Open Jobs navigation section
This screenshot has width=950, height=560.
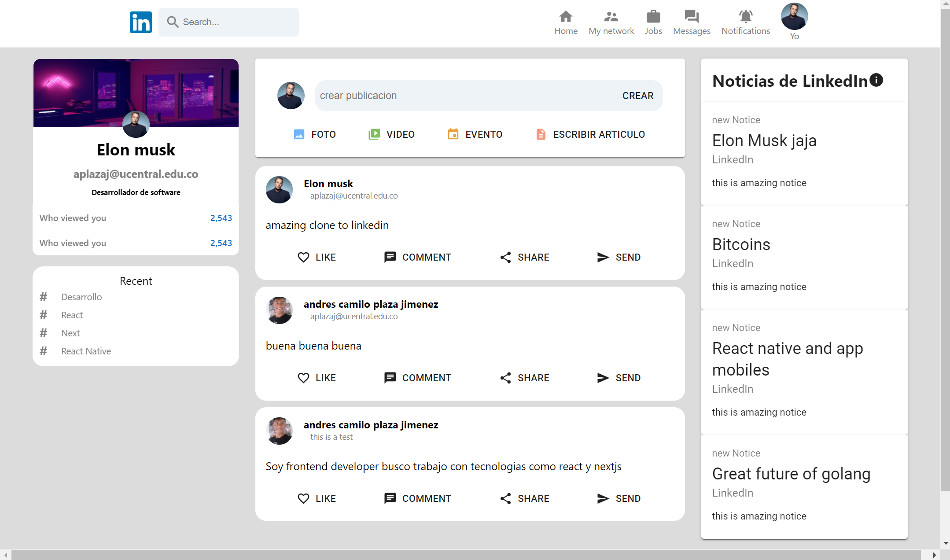click(x=653, y=21)
